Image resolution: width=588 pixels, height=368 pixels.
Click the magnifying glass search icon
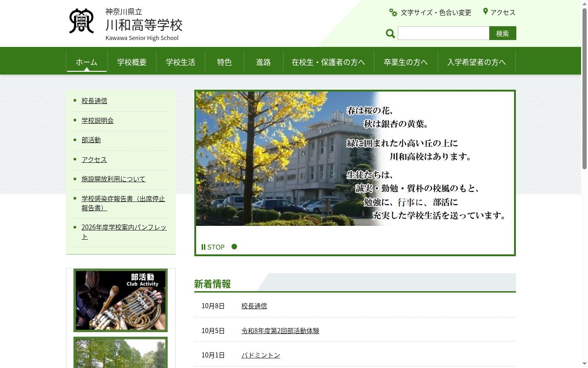(x=390, y=34)
